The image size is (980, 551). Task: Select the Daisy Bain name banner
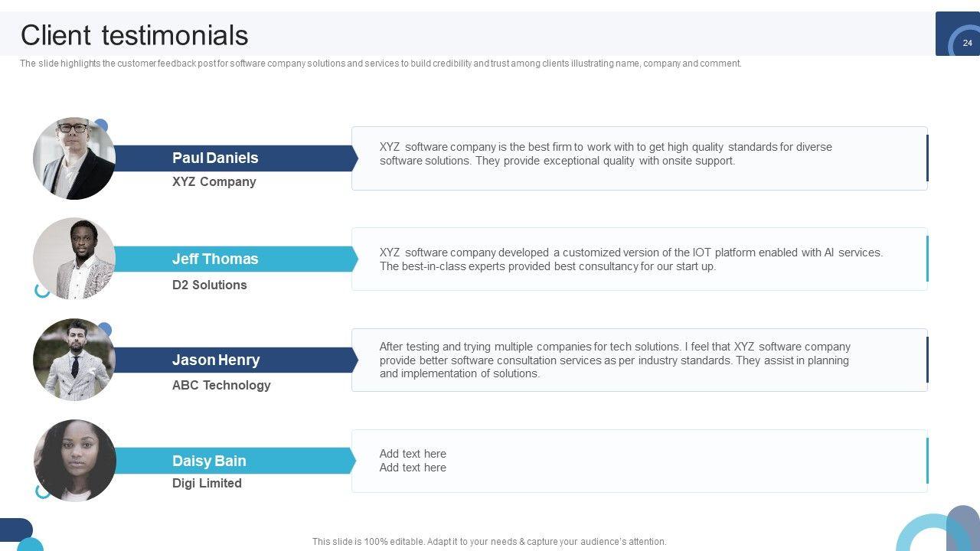[230, 461]
